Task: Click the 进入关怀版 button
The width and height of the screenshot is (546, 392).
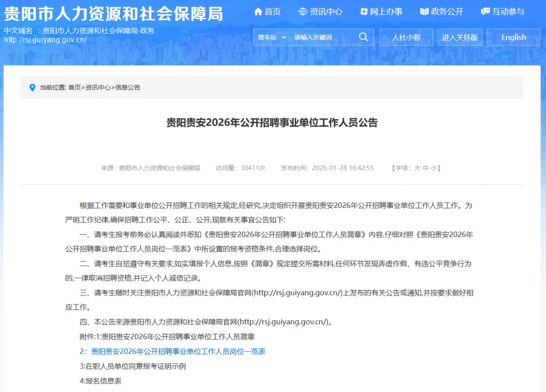Action: coord(460,37)
